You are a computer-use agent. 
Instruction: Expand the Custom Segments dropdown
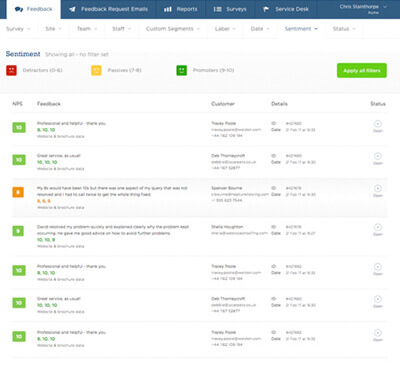click(x=173, y=29)
